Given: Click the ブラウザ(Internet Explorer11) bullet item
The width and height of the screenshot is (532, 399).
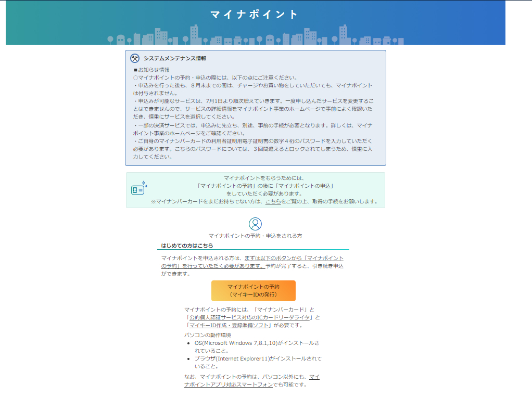Looking at the screenshot, I should [258, 363].
